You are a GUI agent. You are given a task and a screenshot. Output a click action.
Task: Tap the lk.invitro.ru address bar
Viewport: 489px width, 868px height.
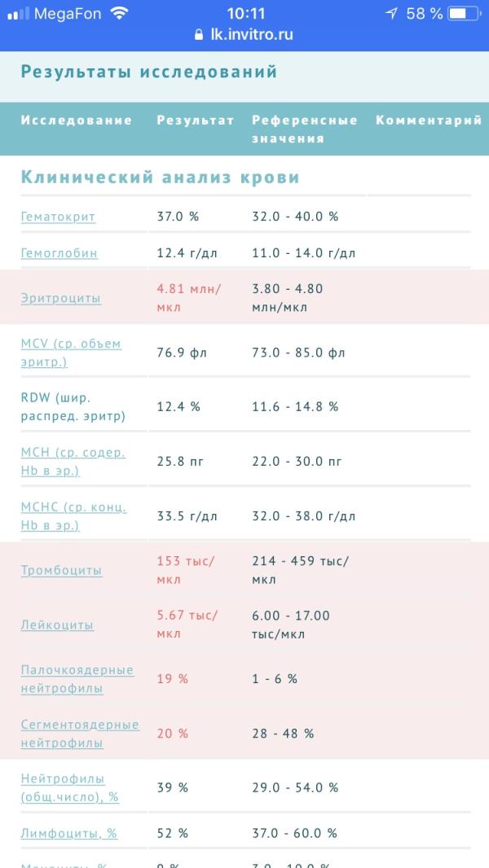point(244,34)
